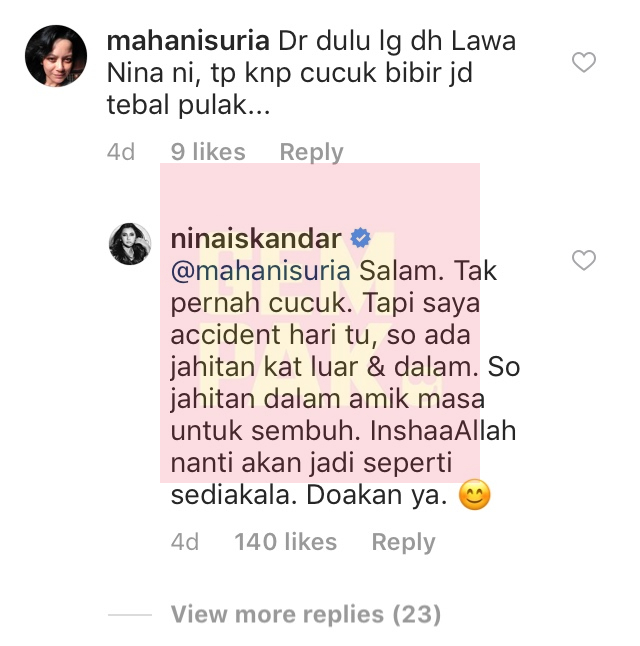Click the ninaiskandar username
The height and width of the screenshot is (646, 640).
(x=256, y=239)
